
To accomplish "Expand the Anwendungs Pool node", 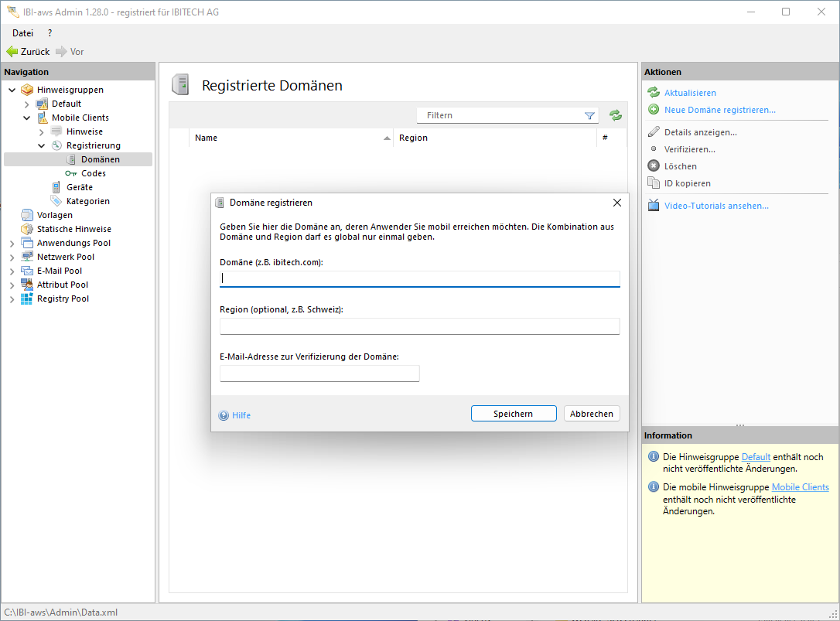I will (12, 244).
